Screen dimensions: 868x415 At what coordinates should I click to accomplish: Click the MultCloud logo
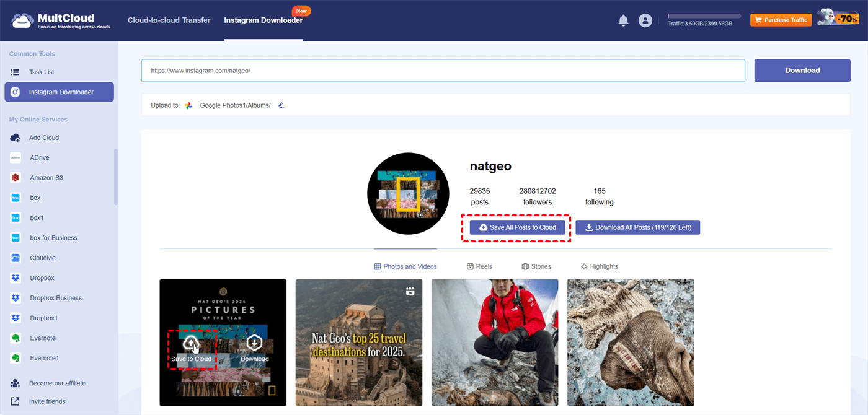coord(60,20)
